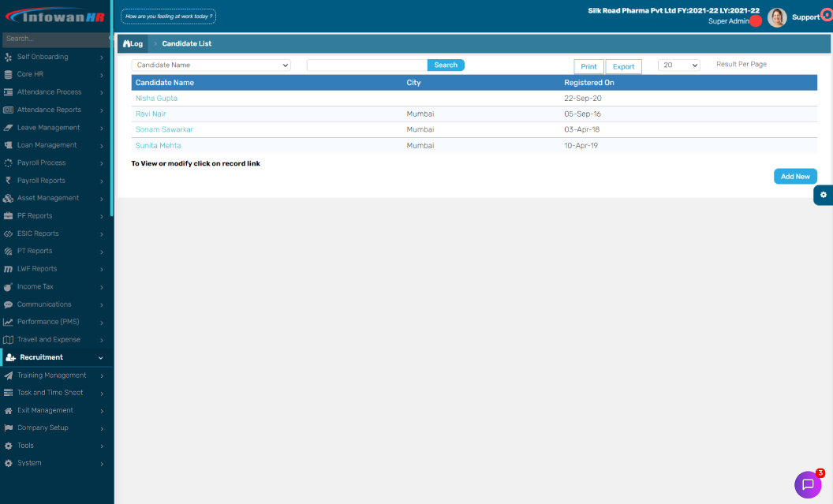The width and height of the screenshot is (833, 504).
Task: Open the Leave Management icon
Action: (9, 127)
